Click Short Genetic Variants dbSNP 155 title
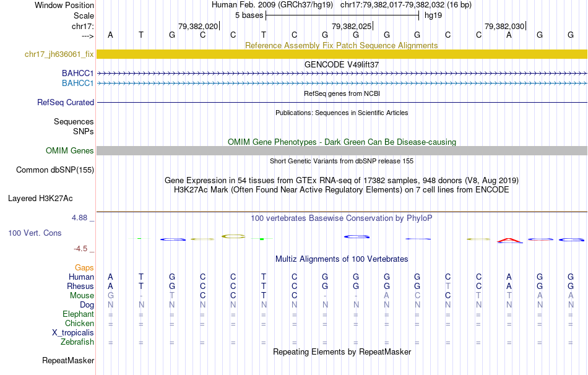Image resolution: width=588 pixels, height=375 pixels. pos(342,161)
